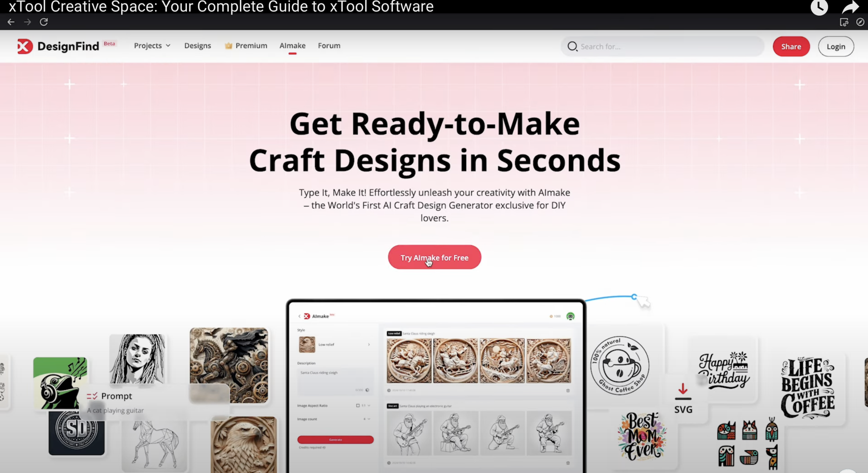The height and width of the screenshot is (473, 868).
Task: Open the Almake tab
Action: point(292,45)
